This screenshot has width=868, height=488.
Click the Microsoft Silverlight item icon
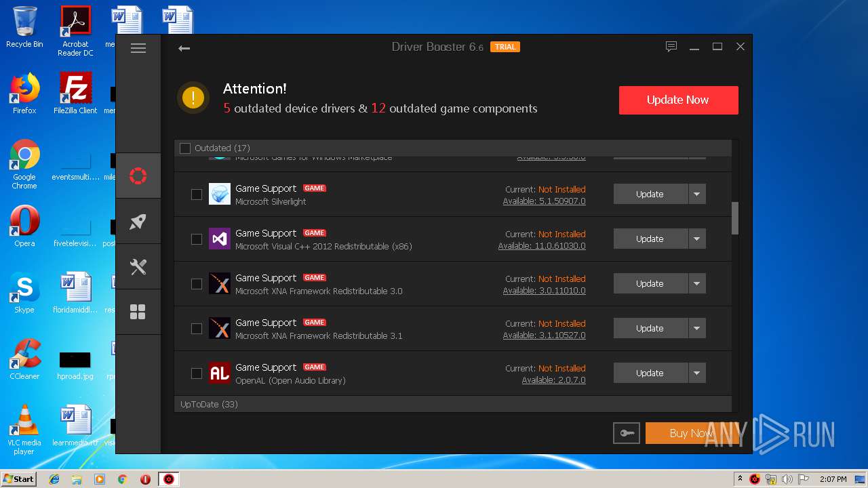point(220,194)
